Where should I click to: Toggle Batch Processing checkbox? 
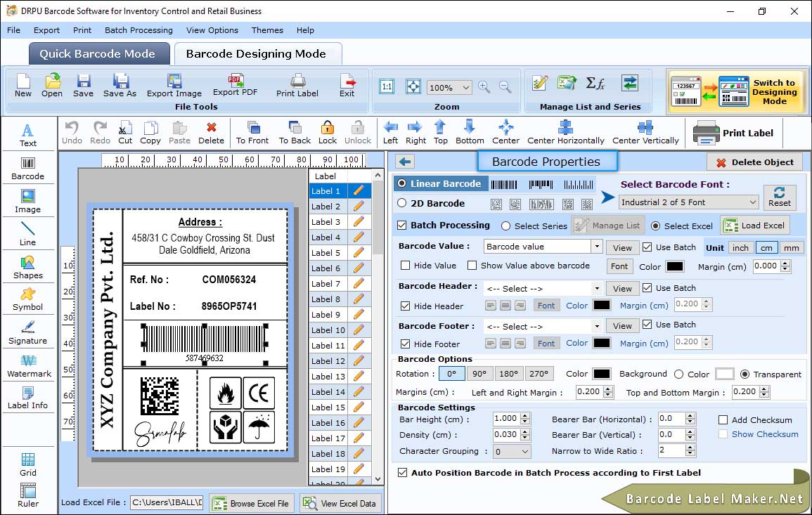(x=402, y=225)
